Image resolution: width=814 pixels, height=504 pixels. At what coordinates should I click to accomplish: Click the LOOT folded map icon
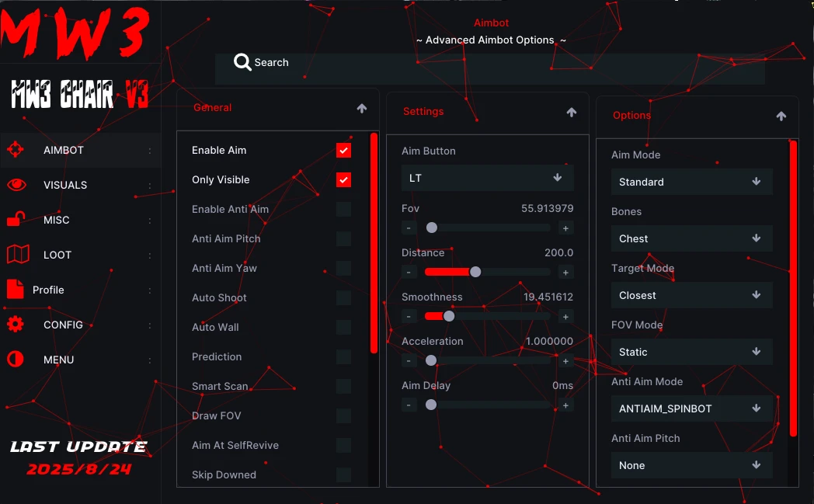pyautogui.click(x=18, y=255)
